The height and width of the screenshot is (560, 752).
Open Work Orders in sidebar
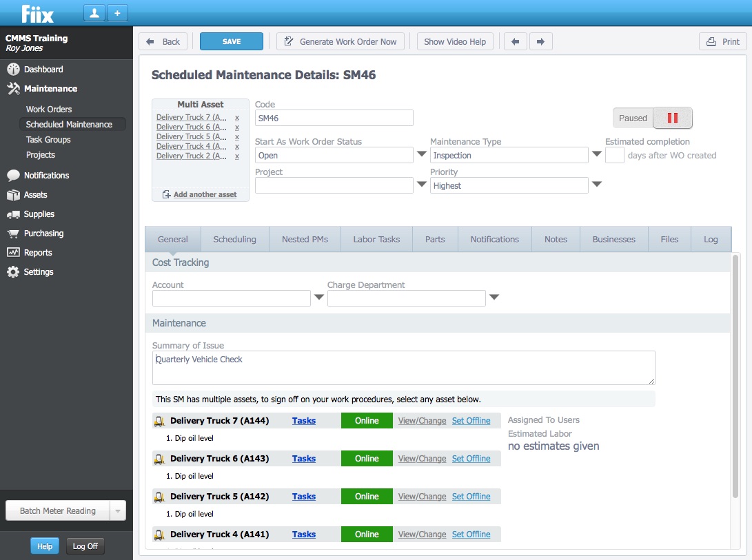(x=49, y=110)
